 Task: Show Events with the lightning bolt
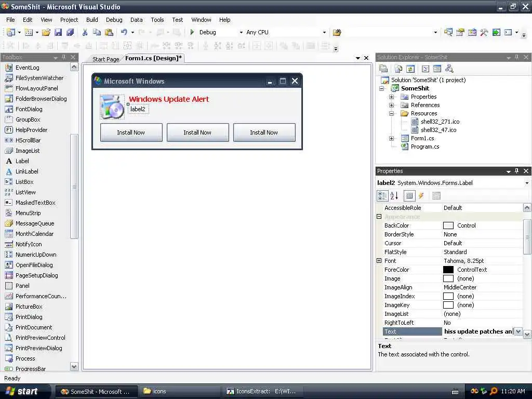421,196
